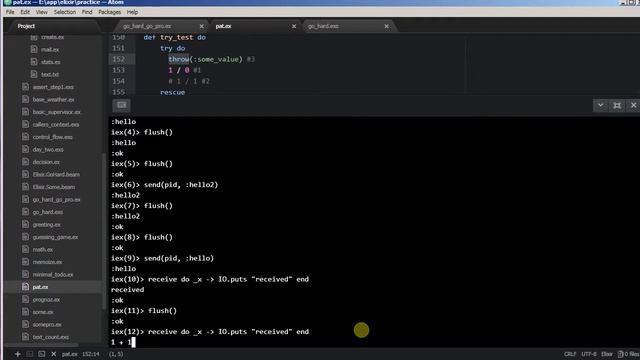Open mail.ex in the project tree

pos(50,49)
